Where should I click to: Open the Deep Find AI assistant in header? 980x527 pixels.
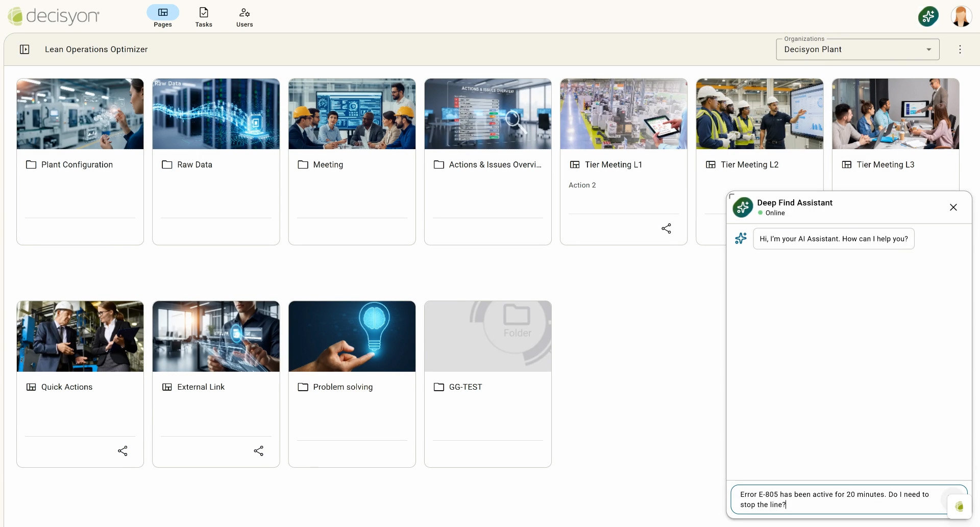928,16
